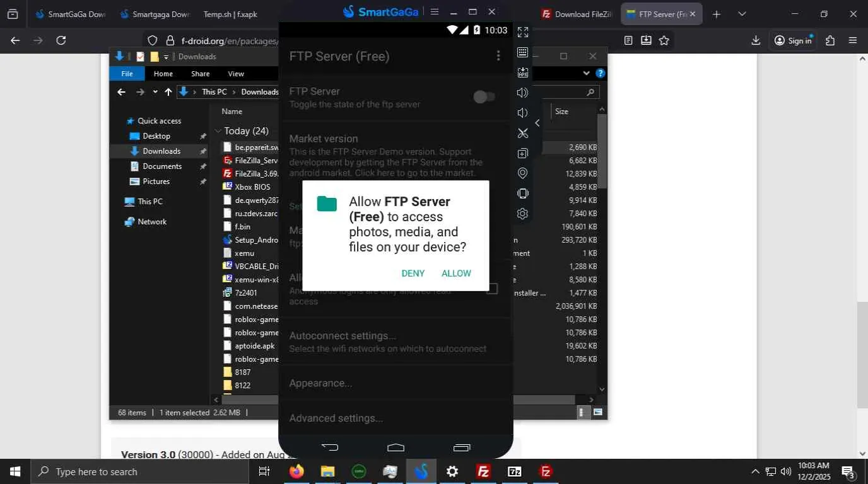Open the Firefox application menu
The width and height of the screenshot is (868, 484).
coord(853,40)
